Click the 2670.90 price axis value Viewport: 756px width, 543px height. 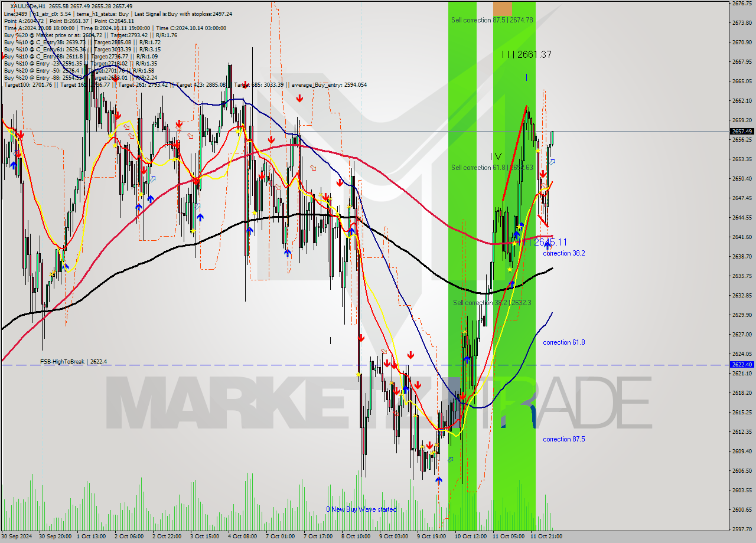tap(742, 42)
